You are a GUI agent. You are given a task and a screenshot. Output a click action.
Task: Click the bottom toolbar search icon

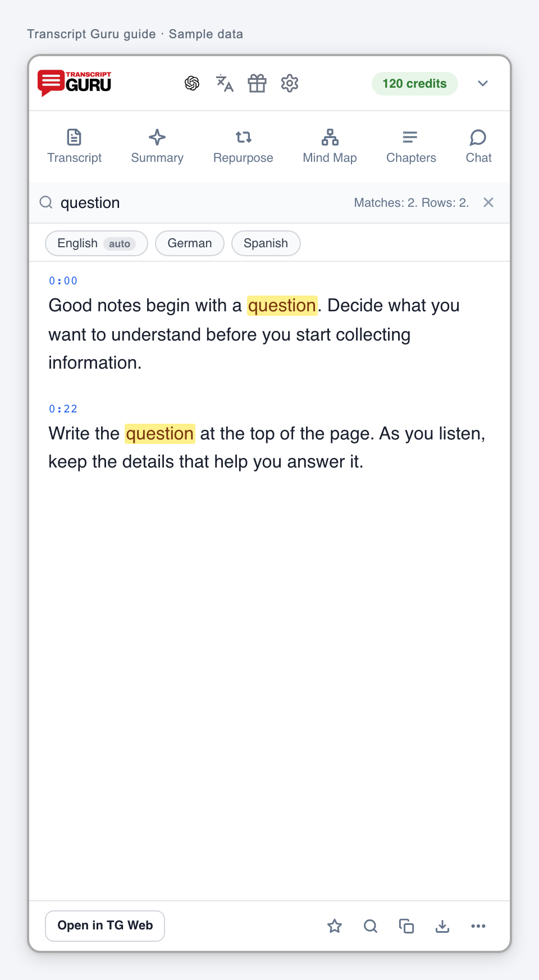coord(371,926)
